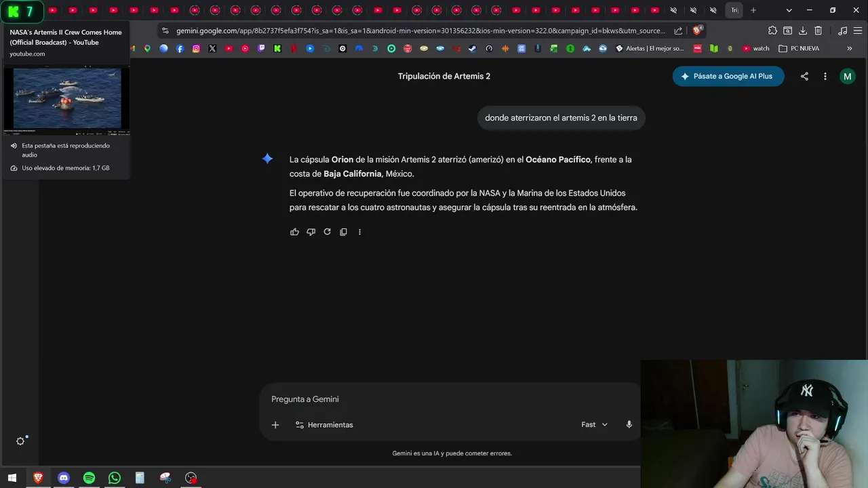The image size is (868, 488).
Task: Open the Herramientas tools menu
Action: (x=324, y=425)
